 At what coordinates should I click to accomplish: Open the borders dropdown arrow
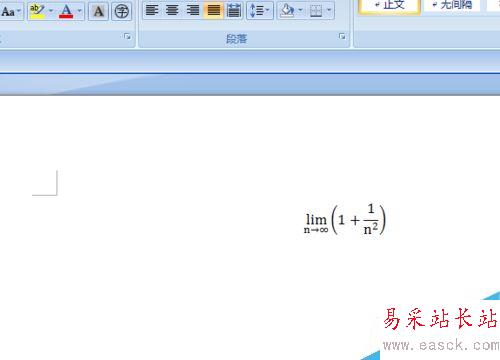pos(329,10)
